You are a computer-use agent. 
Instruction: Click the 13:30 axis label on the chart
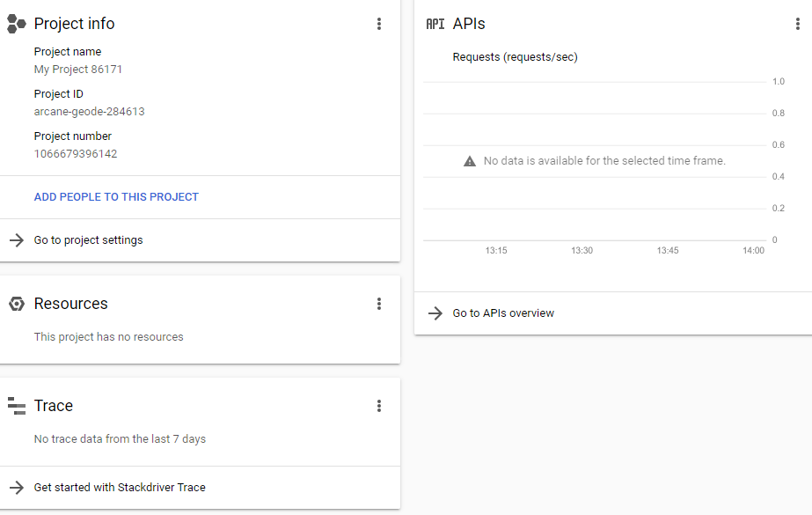click(x=581, y=250)
